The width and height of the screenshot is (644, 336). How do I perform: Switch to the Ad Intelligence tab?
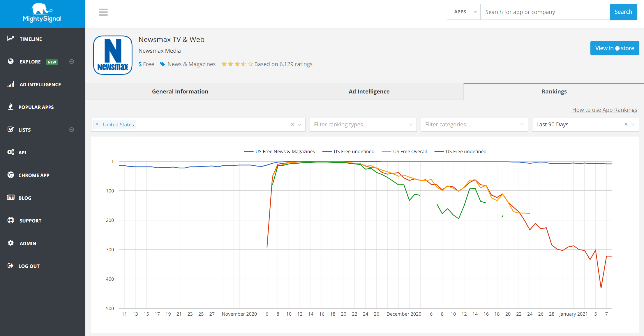click(369, 91)
